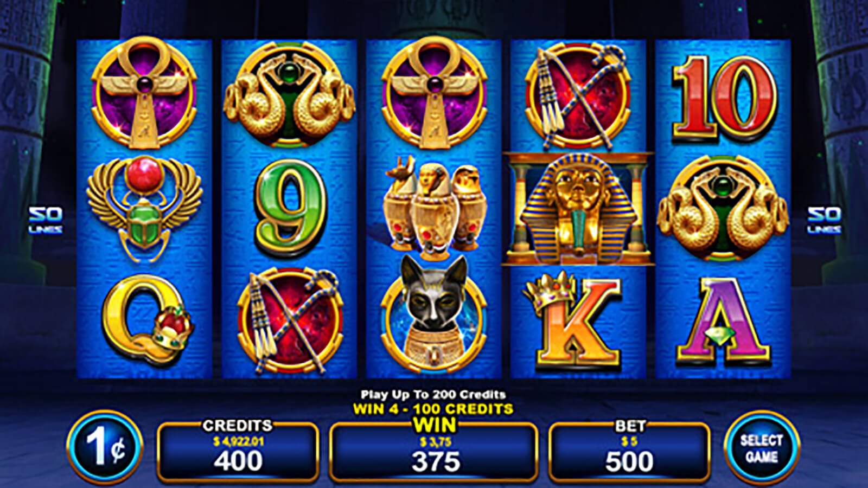Click the 1¢ denomination button
The width and height of the screenshot is (868, 488).
coord(105,448)
